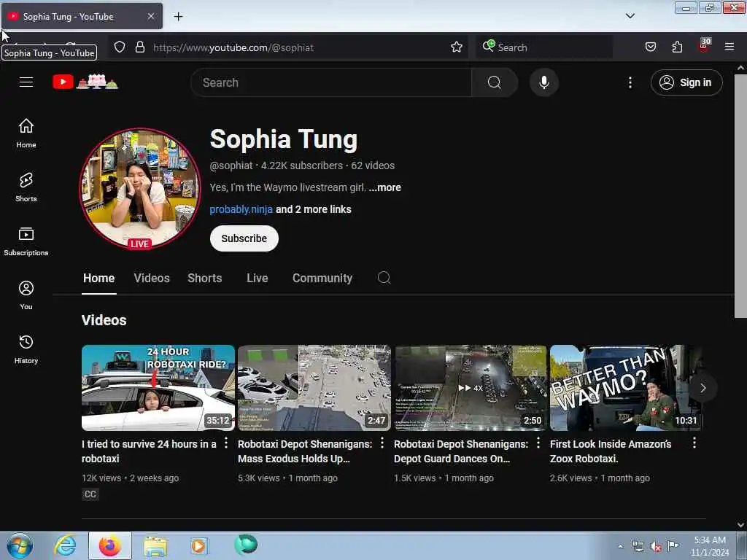Screen dimensions: 747x560
Task: Open Firefox extensions puzzle icon
Action: click(677, 47)
